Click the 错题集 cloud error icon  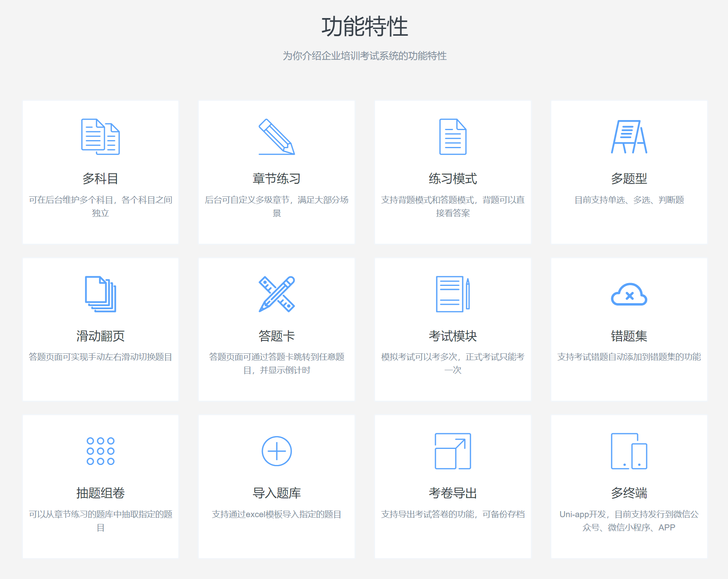tap(629, 294)
